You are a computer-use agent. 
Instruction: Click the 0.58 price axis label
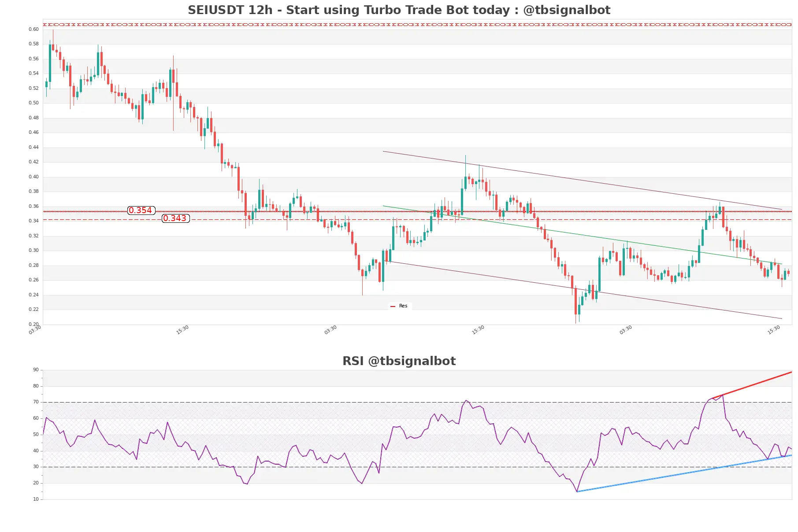pyautogui.click(x=33, y=44)
